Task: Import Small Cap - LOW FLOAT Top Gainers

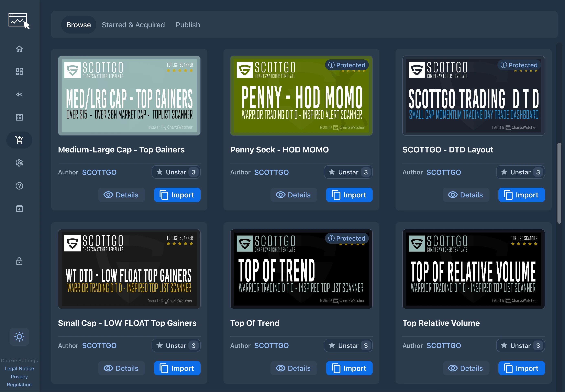Action: (x=177, y=368)
